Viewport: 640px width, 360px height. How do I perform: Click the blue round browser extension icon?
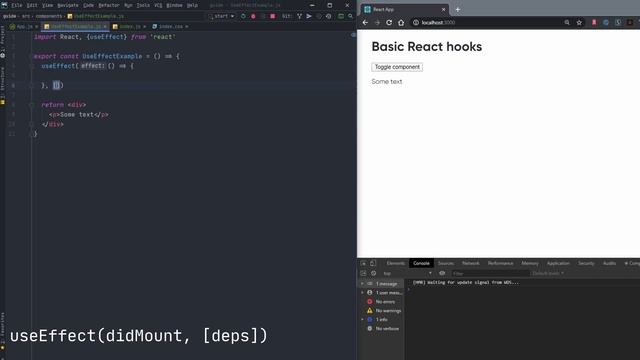[606, 22]
